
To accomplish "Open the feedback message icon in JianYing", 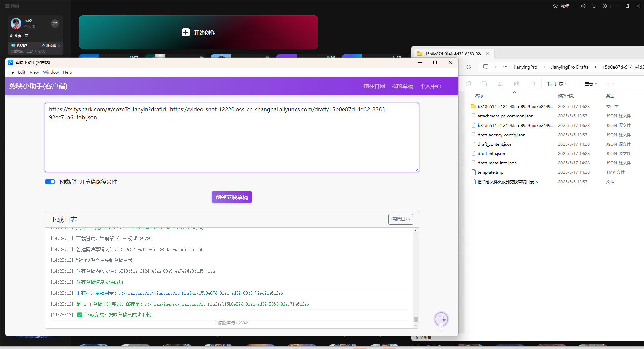I will 594,6.
